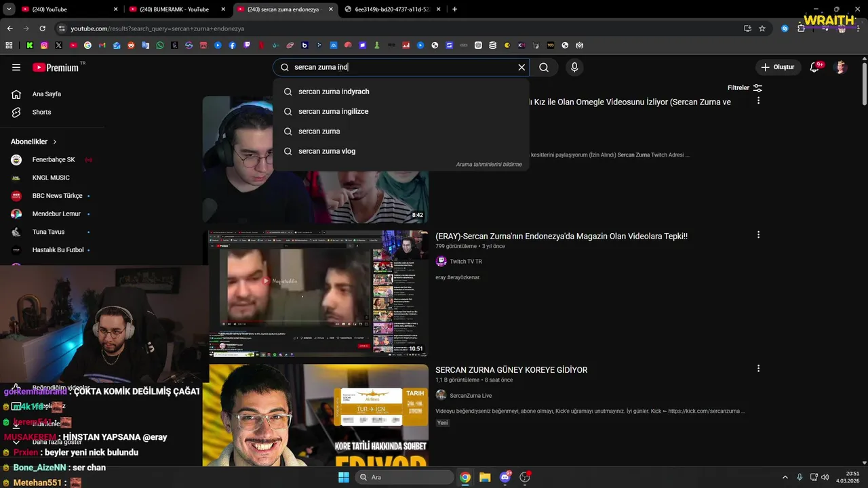868x488 pixels.
Task: Open the YouTube hamburger guide menu
Action: (16, 67)
